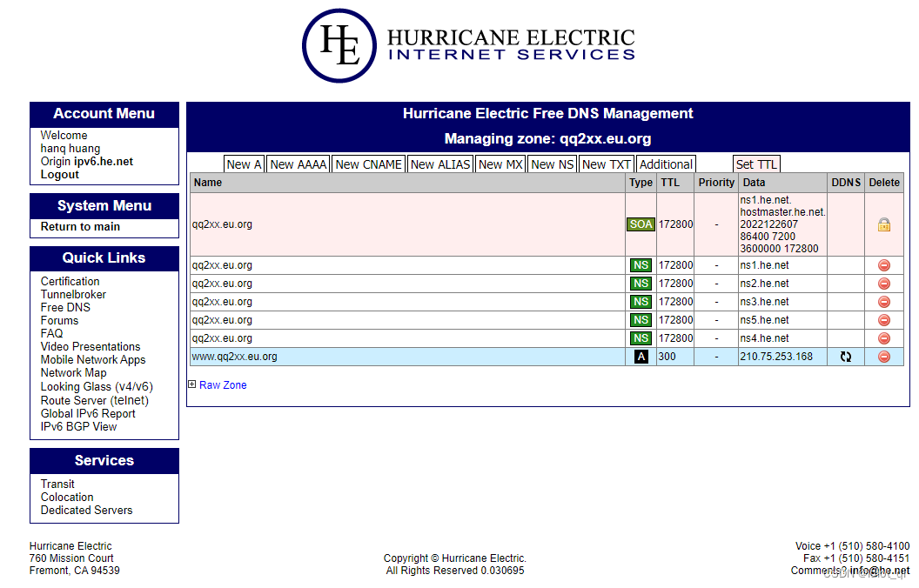The height and width of the screenshot is (588, 919).
Task: Open the New TXT record tab
Action: [607, 164]
